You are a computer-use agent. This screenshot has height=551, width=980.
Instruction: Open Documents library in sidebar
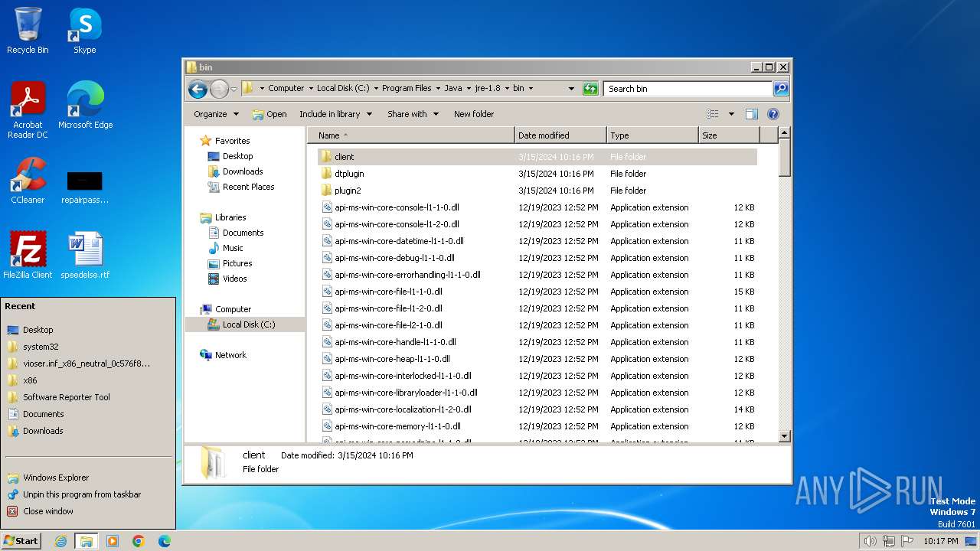click(x=243, y=233)
